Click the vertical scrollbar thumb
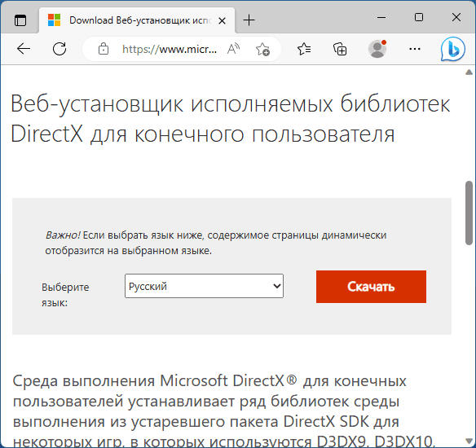This screenshot has height=448, width=476. coord(469,213)
